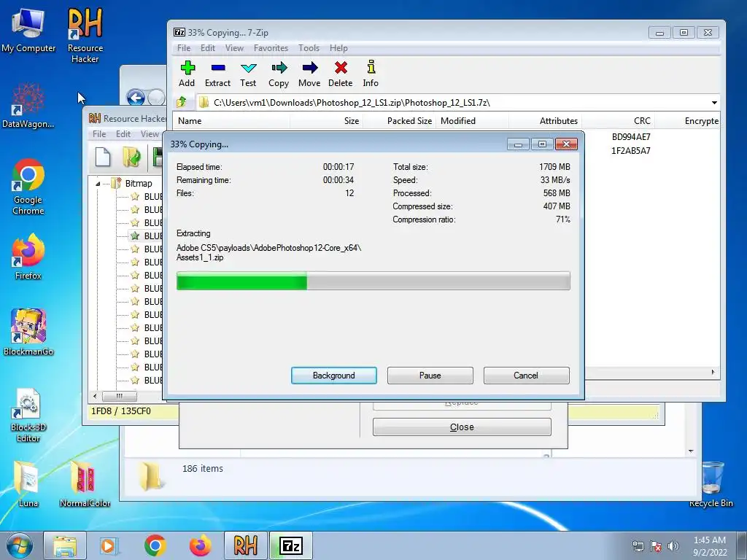Click the Close button behind the dialog
The image size is (747, 560).
(x=462, y=427)
